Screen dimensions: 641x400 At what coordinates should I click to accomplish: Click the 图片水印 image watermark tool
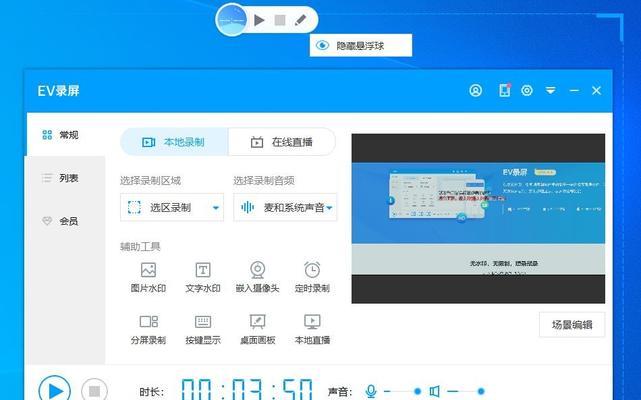point(148,277)
